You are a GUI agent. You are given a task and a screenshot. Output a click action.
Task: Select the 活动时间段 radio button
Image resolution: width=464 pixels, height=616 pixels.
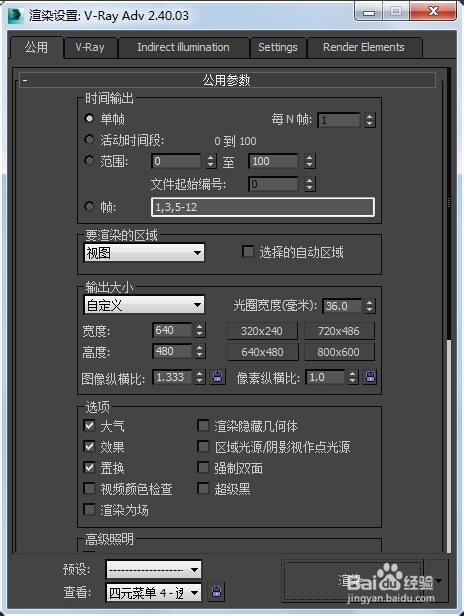tap(89, 139)
